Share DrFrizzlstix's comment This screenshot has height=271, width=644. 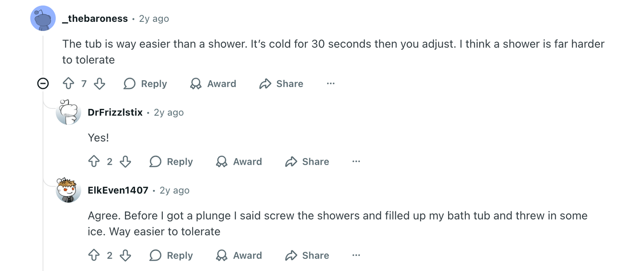(x=307, y=162)
